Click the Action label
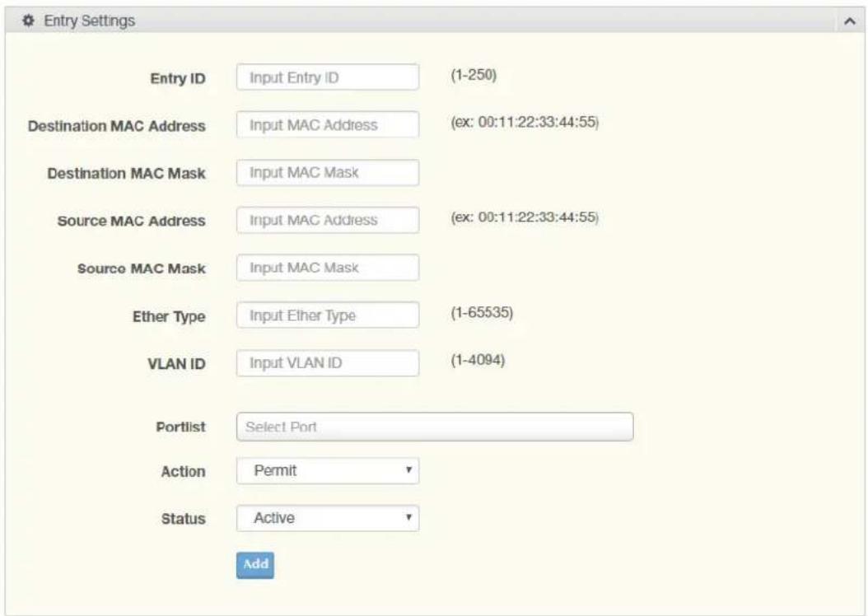 point(183,472)
